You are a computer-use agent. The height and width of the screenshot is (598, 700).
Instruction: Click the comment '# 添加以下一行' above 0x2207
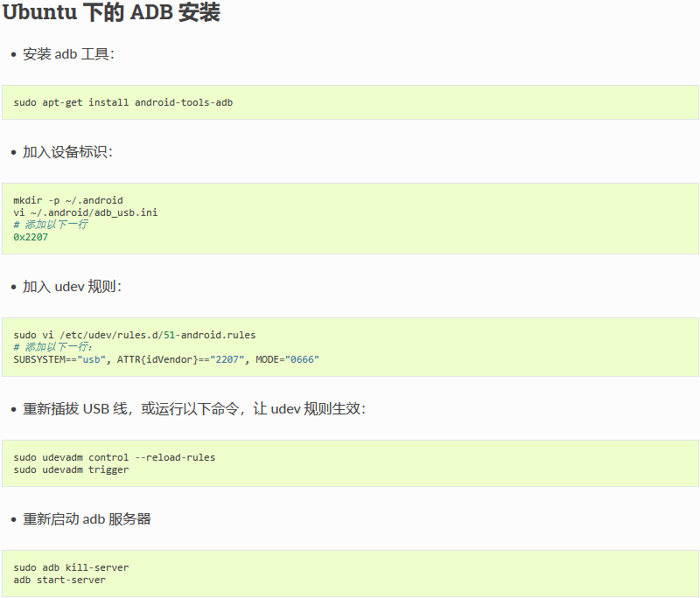click(x=51, y=225)
